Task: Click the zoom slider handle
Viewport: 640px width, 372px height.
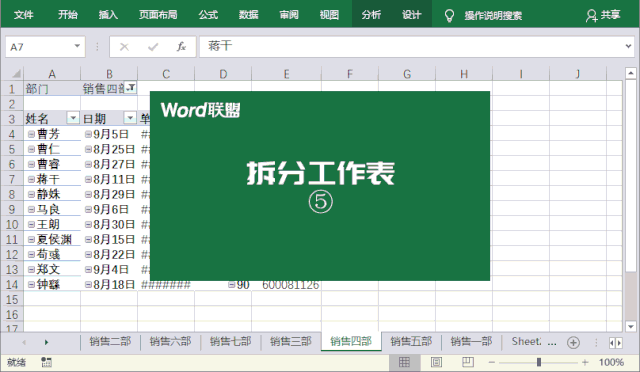Action: pos(539,362)
